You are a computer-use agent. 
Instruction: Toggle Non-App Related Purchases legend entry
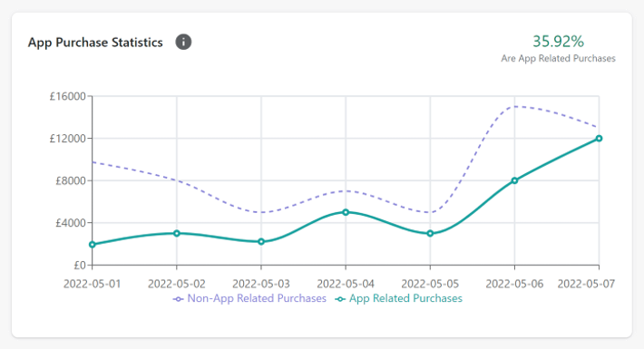249,298
